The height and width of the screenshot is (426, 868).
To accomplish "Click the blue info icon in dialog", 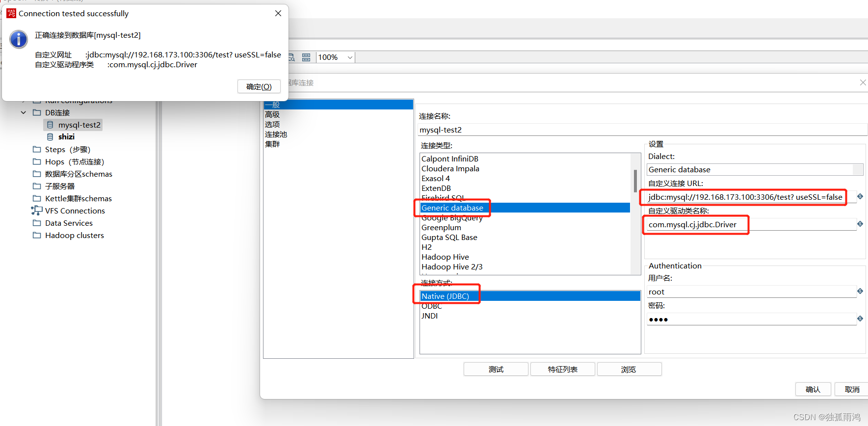I will 19,39.
